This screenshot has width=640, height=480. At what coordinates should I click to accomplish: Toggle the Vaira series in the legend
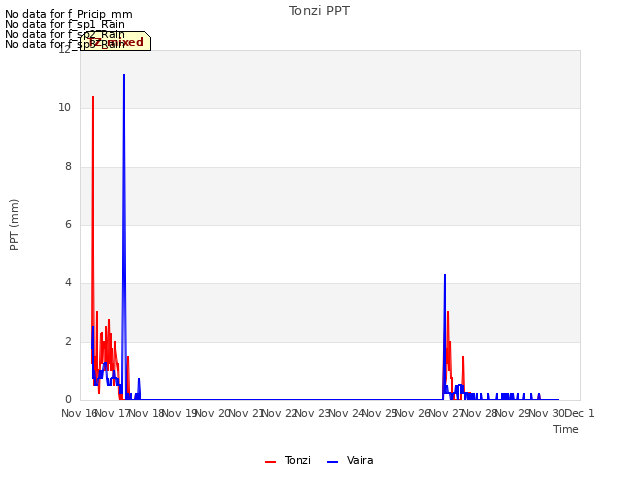tap(350, 460)
